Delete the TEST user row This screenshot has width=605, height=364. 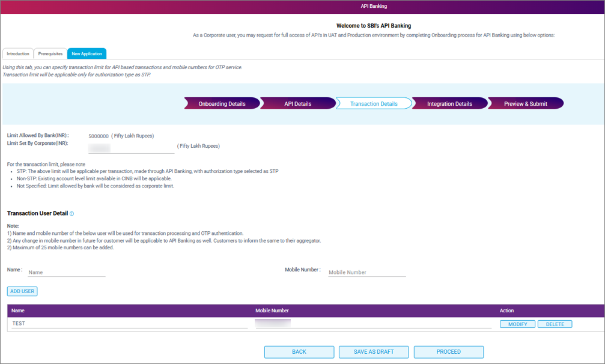point(555,324)
